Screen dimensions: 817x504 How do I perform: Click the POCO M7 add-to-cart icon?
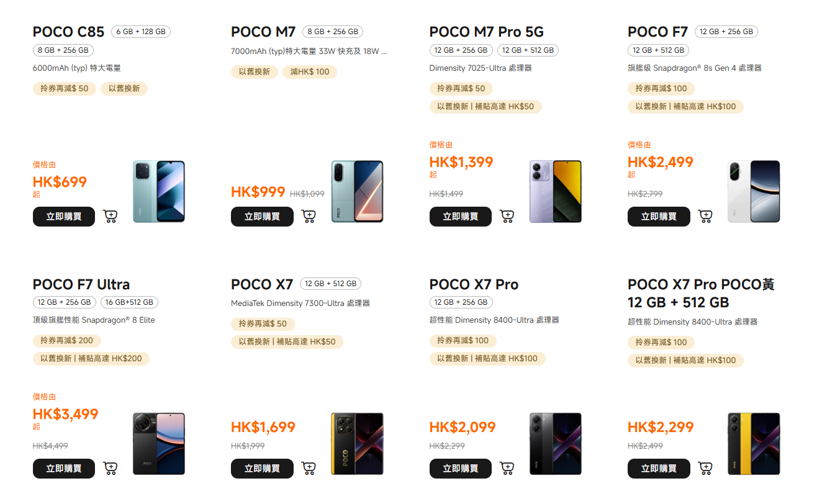tap(309, 217)
